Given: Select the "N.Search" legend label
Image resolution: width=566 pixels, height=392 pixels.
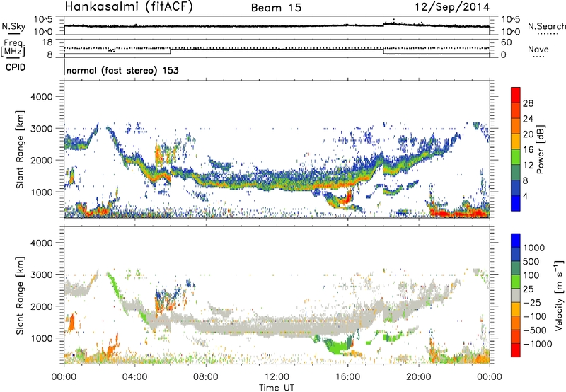Looking at the screenshot, I should coord(546,26).
